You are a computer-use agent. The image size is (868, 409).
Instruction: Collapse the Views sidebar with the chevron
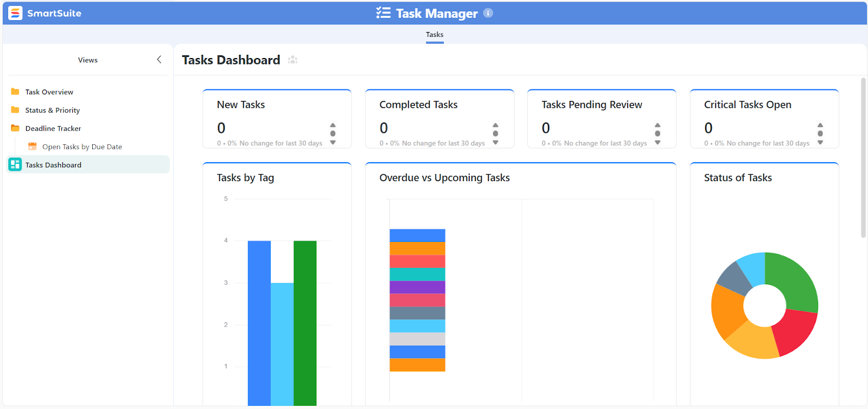(x=159, y=60)
